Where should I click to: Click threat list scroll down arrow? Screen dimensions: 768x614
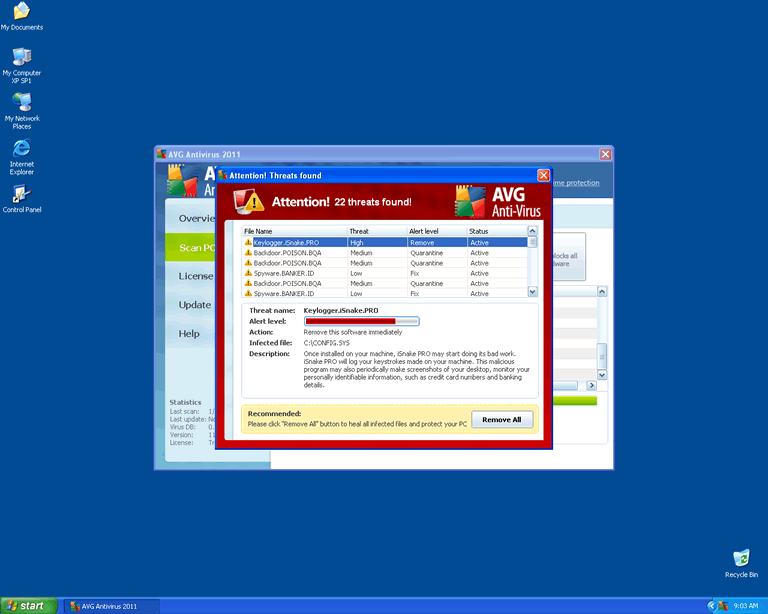(532, 292)
